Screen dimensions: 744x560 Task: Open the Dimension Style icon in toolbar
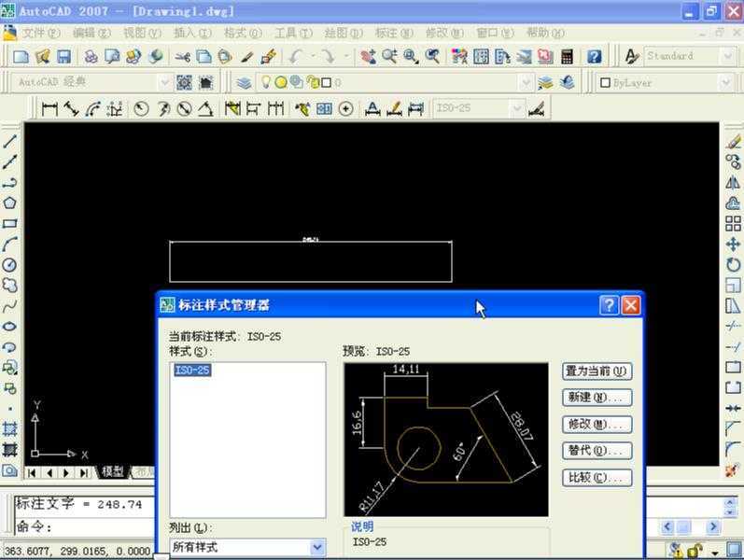tap(536, 109)
